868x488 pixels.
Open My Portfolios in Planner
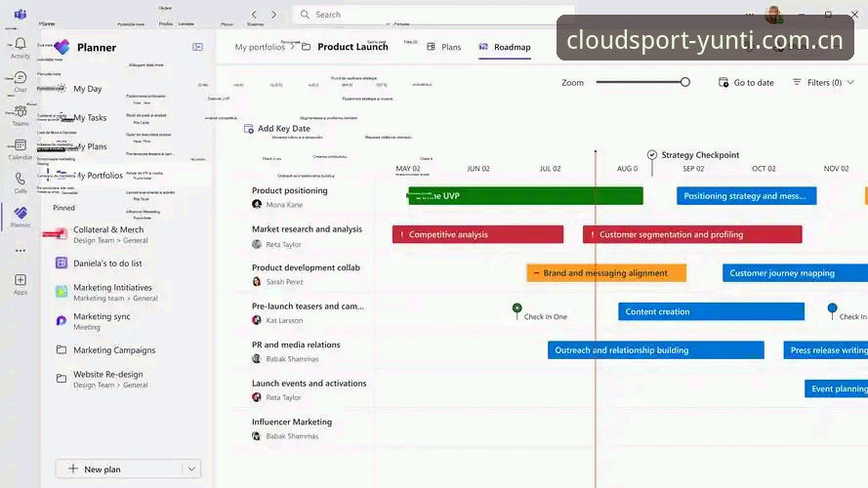[98, 176]
